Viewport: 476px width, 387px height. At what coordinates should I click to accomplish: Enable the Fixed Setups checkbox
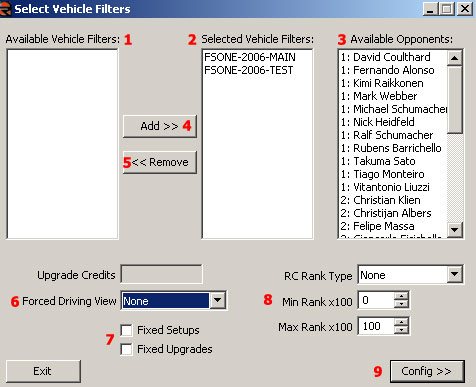coord(126,330)
